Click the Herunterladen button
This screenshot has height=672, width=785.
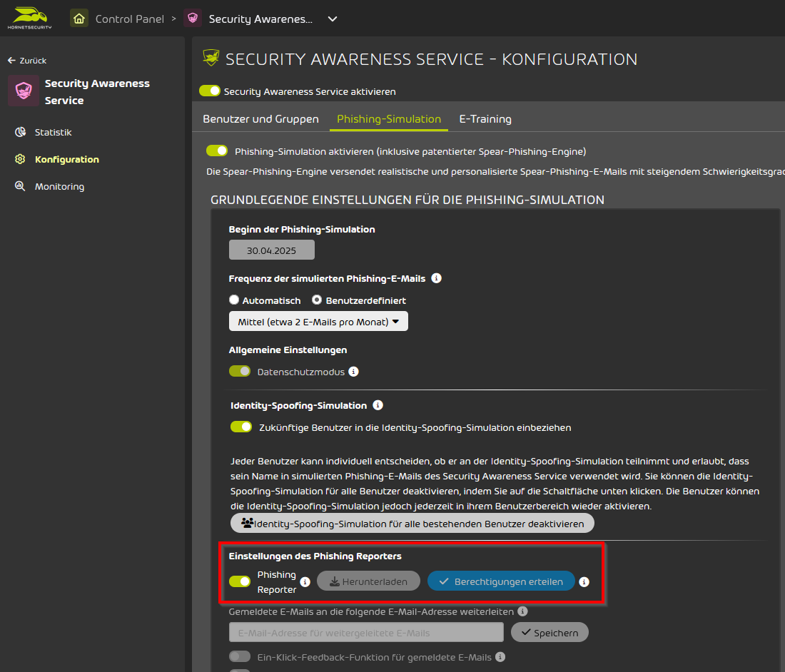(x=368, y=581)
